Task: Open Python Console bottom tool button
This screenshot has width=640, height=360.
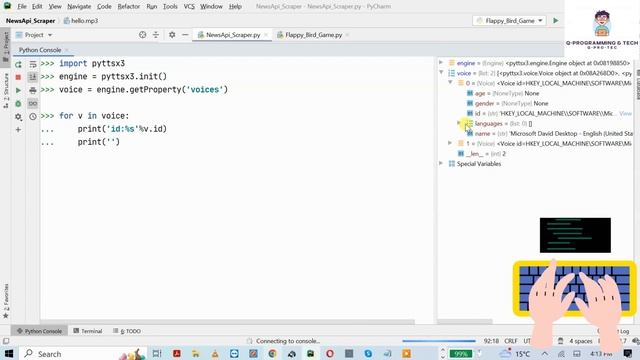Action: coord(39,331)
